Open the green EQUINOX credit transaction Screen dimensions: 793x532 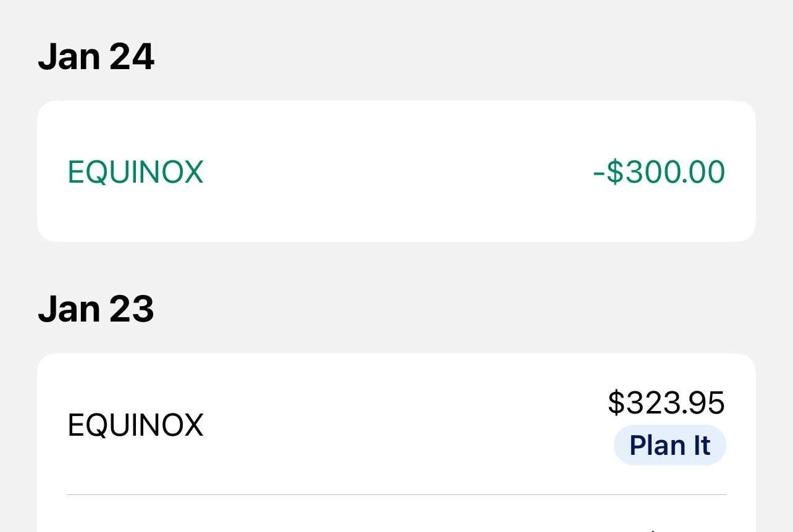pos(135,172)
